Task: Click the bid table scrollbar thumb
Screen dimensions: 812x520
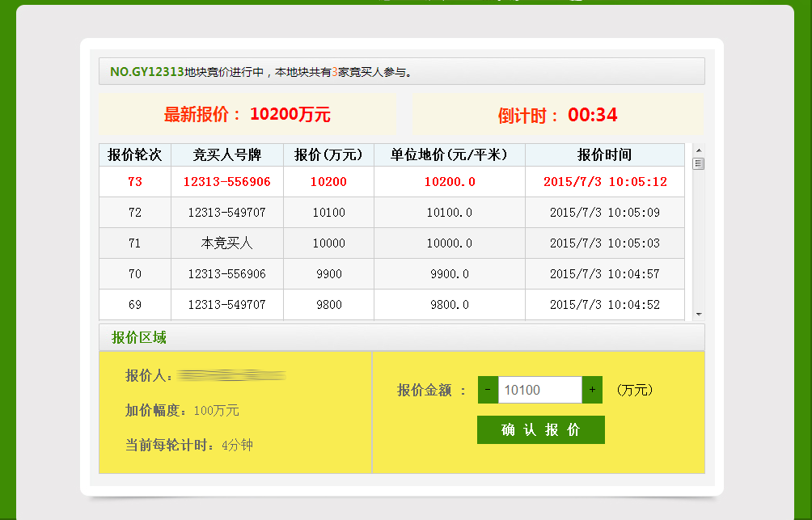Action: (699, 163)
